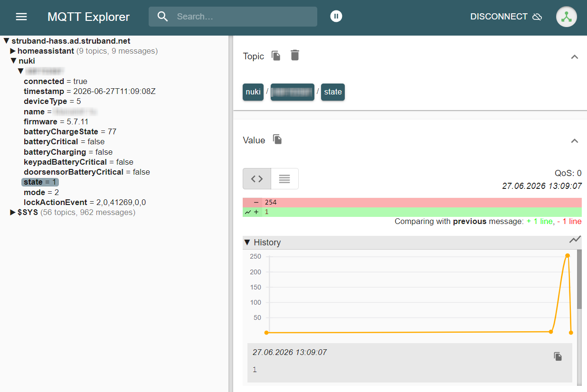Select the doorsensorBatteryCritical topic
Image resolution: width=587 pixels, height=392 pixels.
(87, 172)
